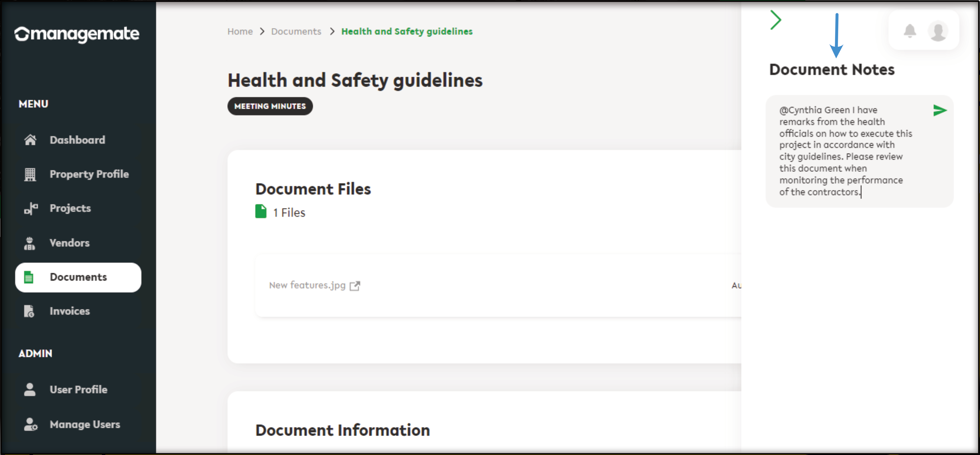Collapse the Document Notes panel using the green chevron

[x=776, y=20]
